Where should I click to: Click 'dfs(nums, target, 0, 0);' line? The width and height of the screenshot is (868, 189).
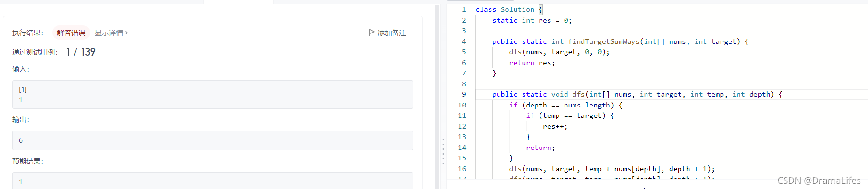(x=559, y=52)
